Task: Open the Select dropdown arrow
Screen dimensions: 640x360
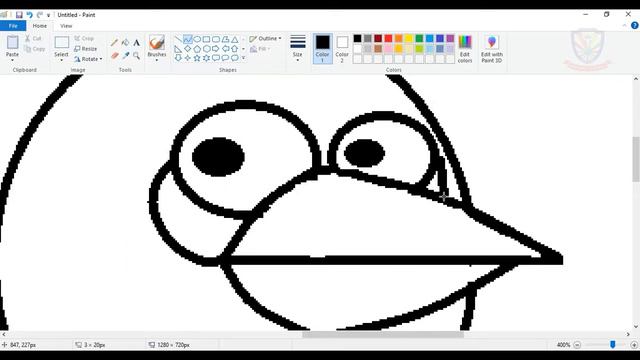Action: pos(61,60)
